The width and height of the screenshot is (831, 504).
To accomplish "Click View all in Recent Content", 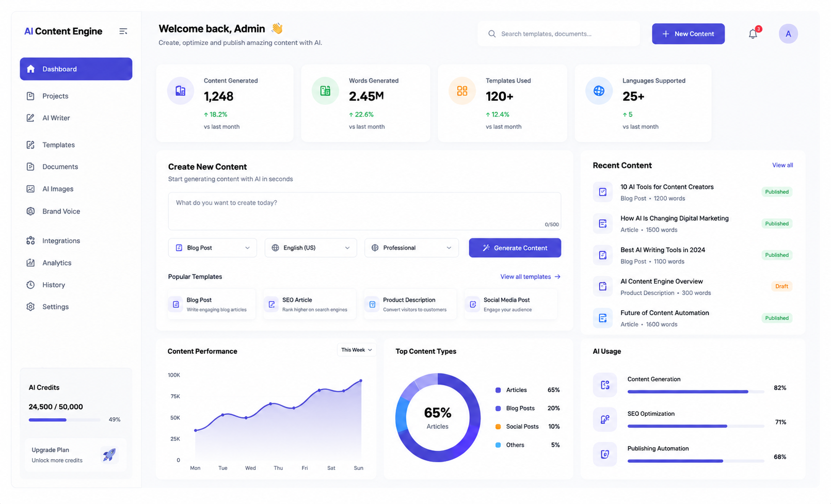I will tap(782, 165).
